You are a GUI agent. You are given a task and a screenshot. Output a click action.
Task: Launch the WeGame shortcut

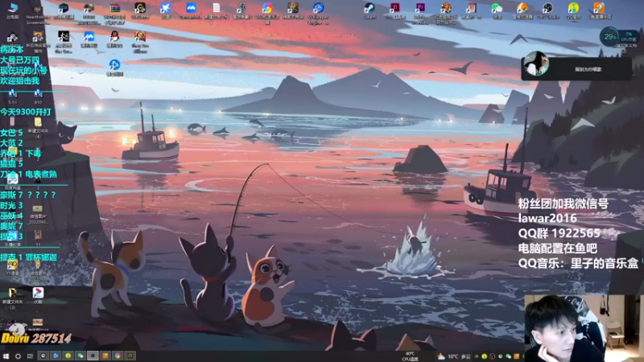[x=140, y=10]
